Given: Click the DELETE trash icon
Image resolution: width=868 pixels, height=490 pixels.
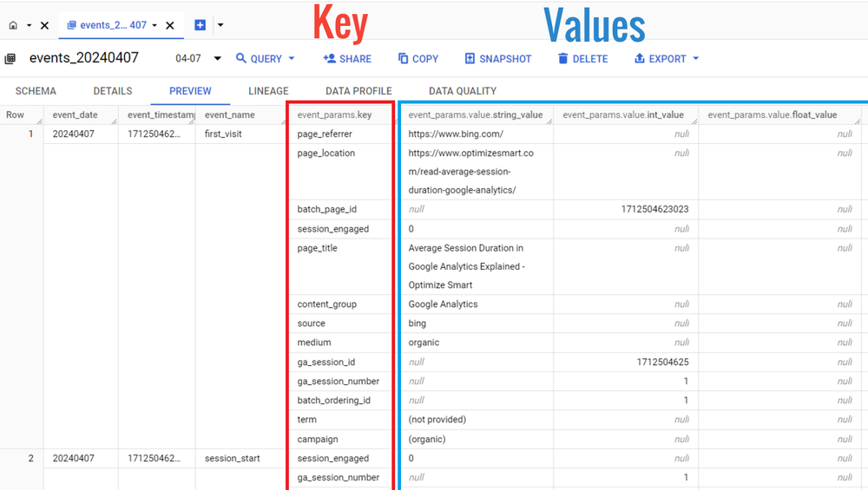Looking at the screenshot, I should pos(563,59).
